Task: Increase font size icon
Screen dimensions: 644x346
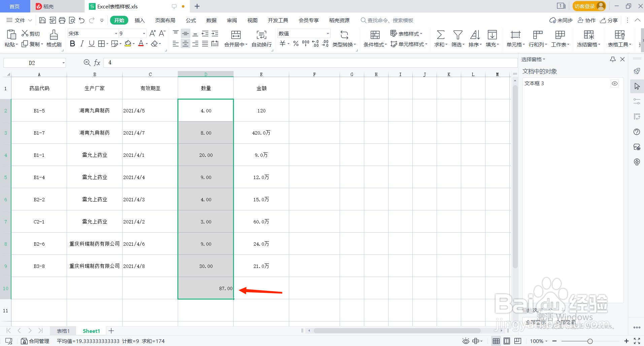Action: [x=152, y=33]
